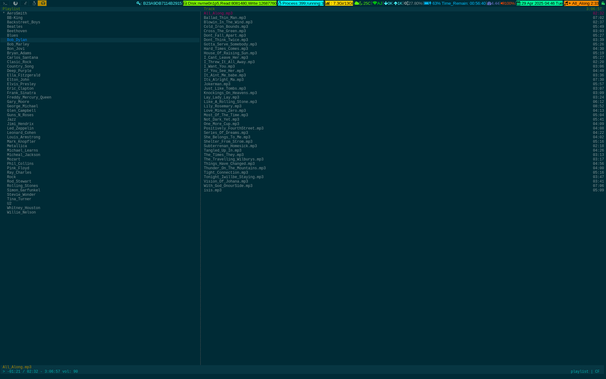Open the date and time status block
The height and width of the screenshot is (379, 606).
coord(540,3)
